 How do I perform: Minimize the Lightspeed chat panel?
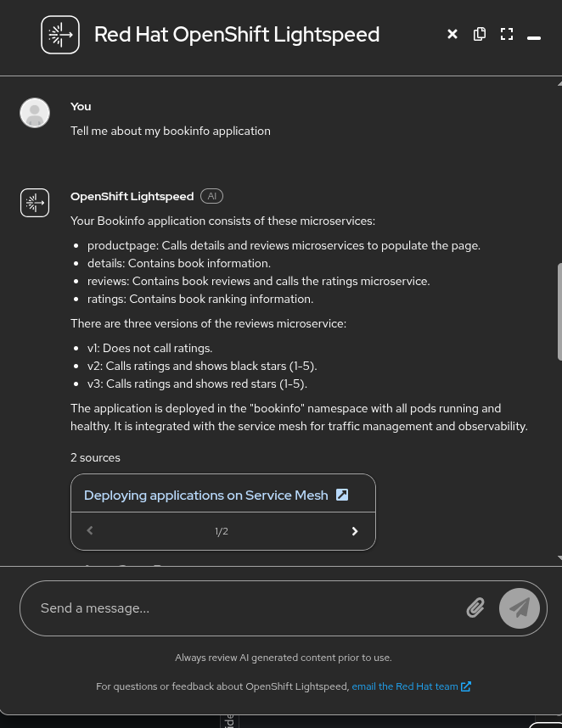(534, 37)
